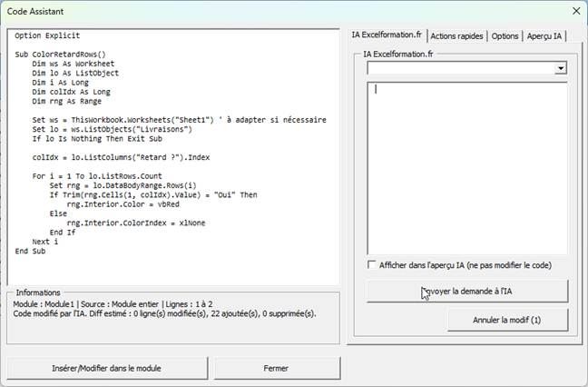Open the Actions rapides tab
The width and height of the screenshot is (588, 387).
coord(456,36)
